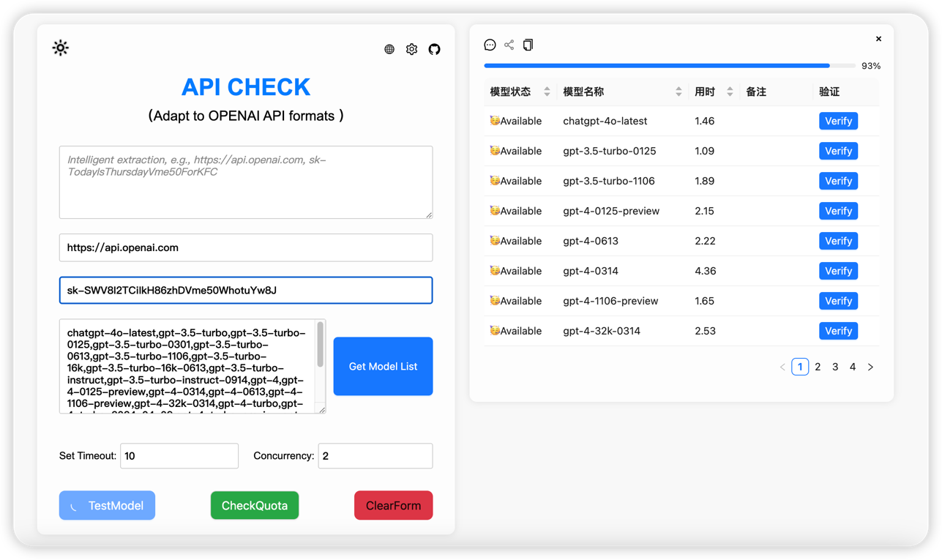Go to next page using right chevron
The width and height of the screenshot is (942, 560).
(870, 367)
